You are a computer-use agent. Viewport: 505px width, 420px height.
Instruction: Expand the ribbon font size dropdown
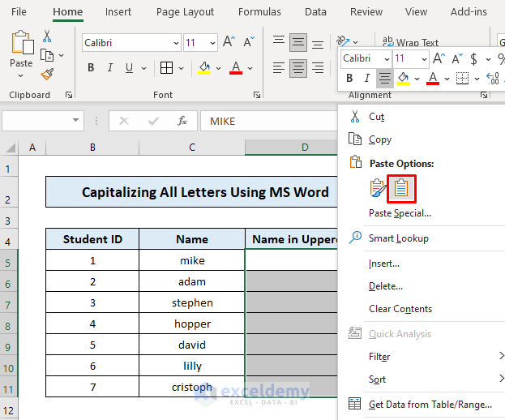click(211, 43)
